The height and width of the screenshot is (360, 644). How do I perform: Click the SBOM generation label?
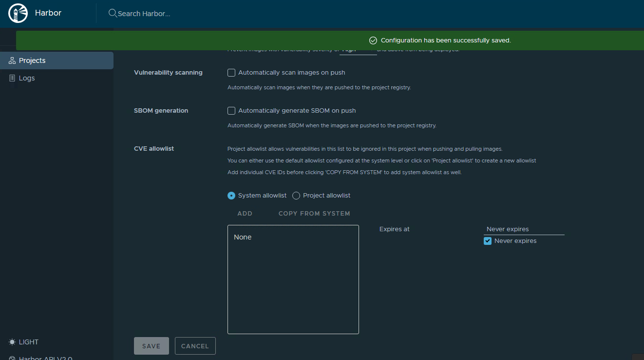[x=161, y=111]
